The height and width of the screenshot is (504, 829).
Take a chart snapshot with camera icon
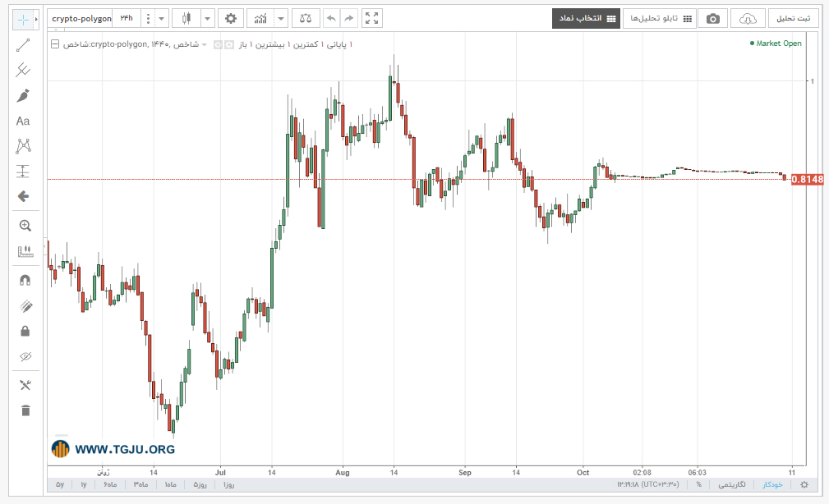click(712, 19)
